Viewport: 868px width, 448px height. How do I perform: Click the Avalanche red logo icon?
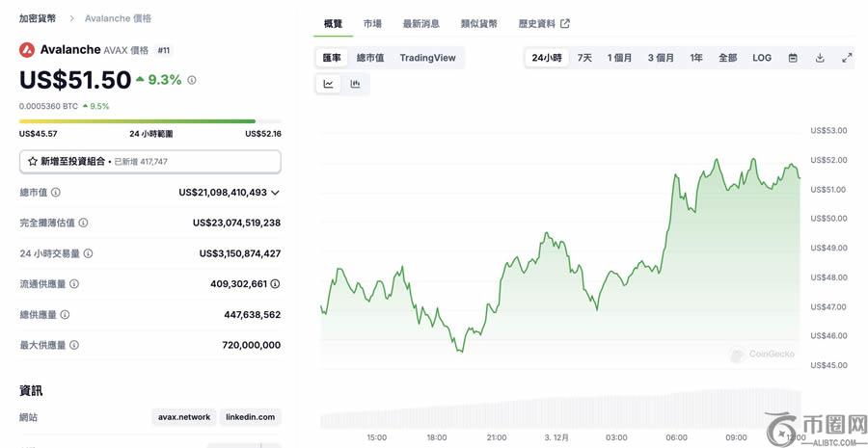27,50
